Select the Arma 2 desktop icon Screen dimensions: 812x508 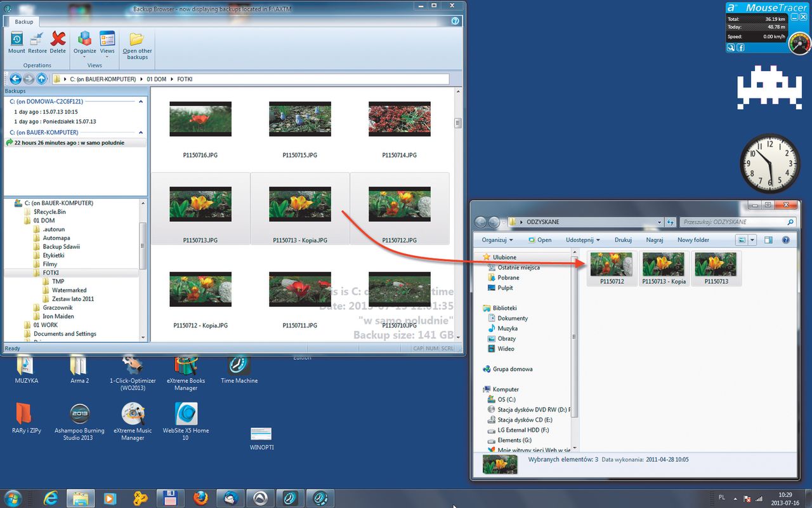[79, 370]
